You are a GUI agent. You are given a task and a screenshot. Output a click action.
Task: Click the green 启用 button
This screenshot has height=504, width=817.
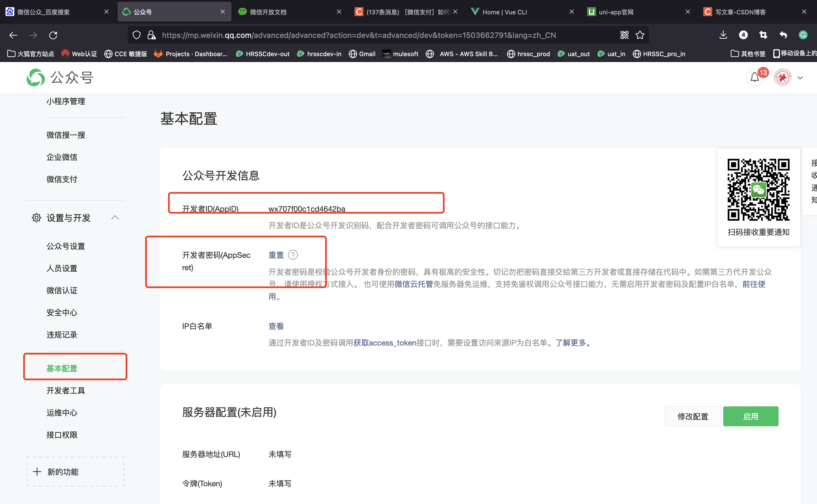coord(751,416)
